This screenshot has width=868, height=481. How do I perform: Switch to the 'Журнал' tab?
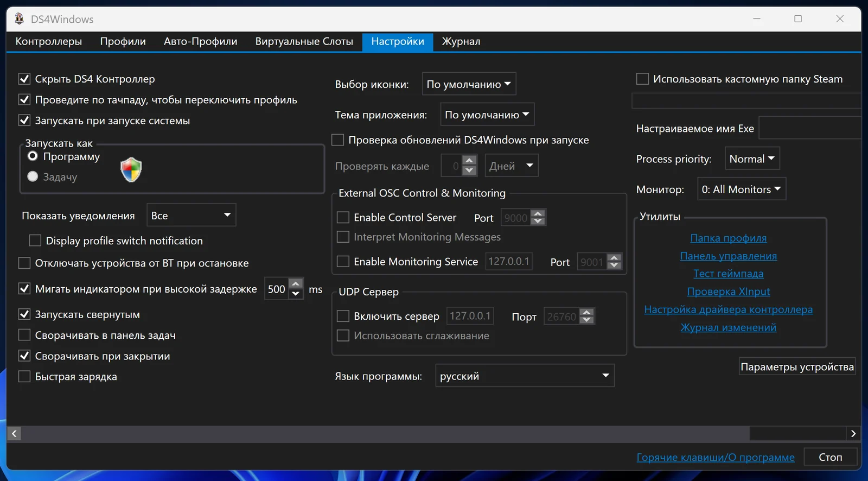(461, 41)
